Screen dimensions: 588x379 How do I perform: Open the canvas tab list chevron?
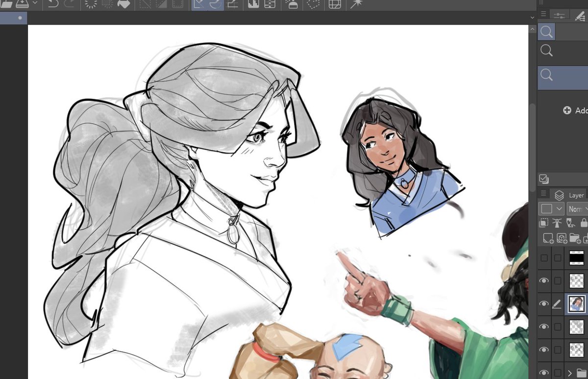click(533, 18)
